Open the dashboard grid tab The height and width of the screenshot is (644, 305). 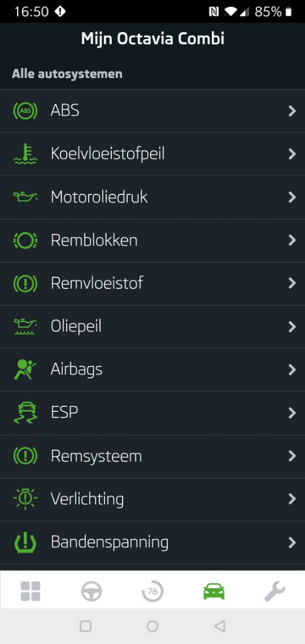pyautogui.click(x=30, y=591)
